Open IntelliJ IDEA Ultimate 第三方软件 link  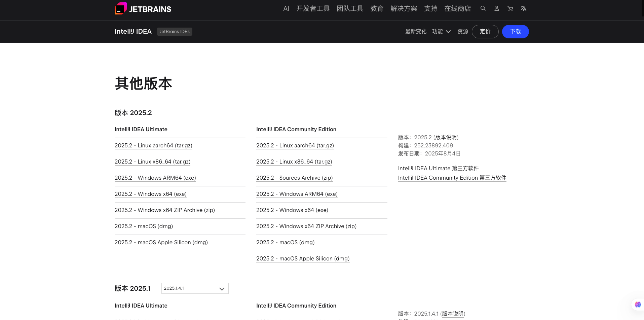(x=439, y=168)
